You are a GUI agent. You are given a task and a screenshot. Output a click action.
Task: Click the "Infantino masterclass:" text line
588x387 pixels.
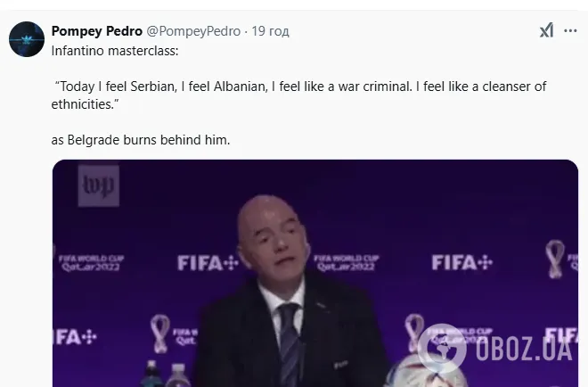(x=115, y=51)
